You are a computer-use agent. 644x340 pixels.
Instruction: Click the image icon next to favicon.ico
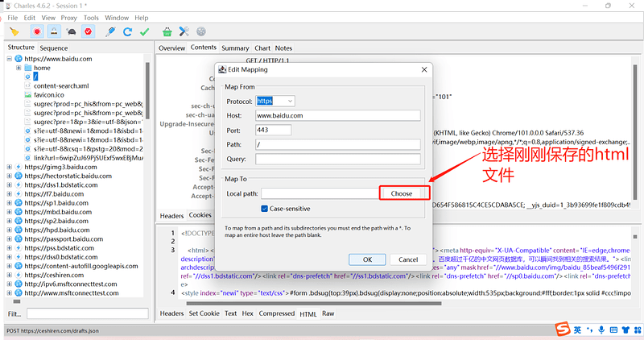[x=28, y=95]
